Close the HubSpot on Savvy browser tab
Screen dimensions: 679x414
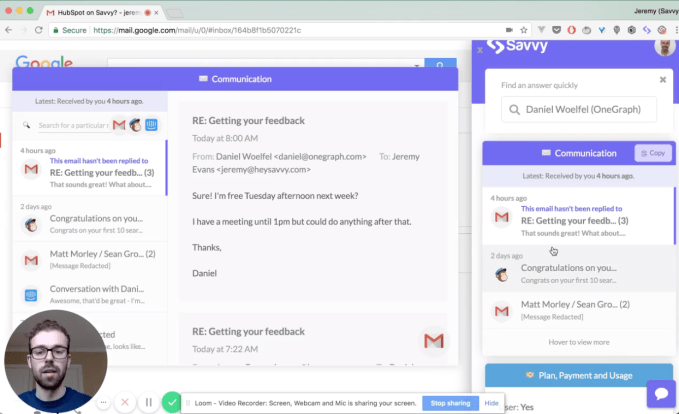tap(156, 13)
